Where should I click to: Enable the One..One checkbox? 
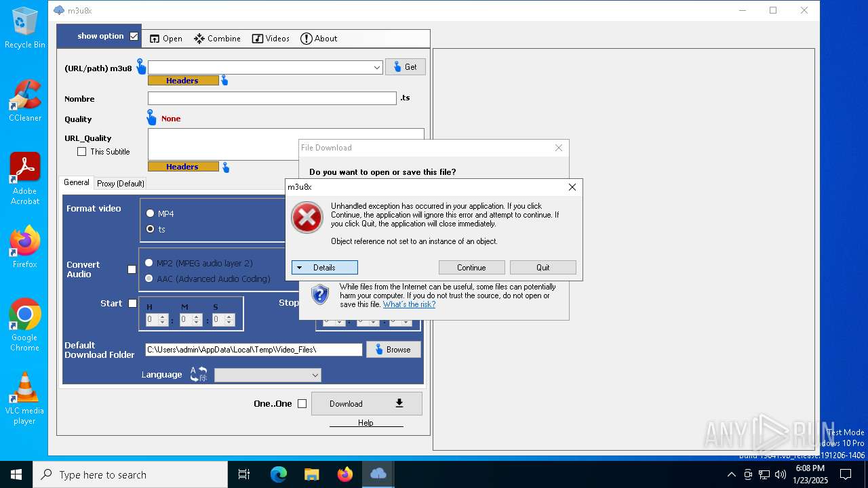[302, 404]
